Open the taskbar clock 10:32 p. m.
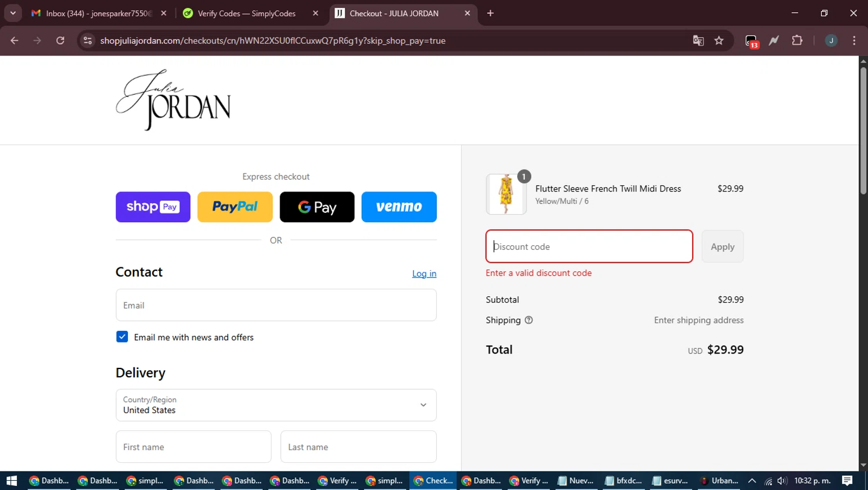The height and width of the screenshot is (490, 868). 812,481
